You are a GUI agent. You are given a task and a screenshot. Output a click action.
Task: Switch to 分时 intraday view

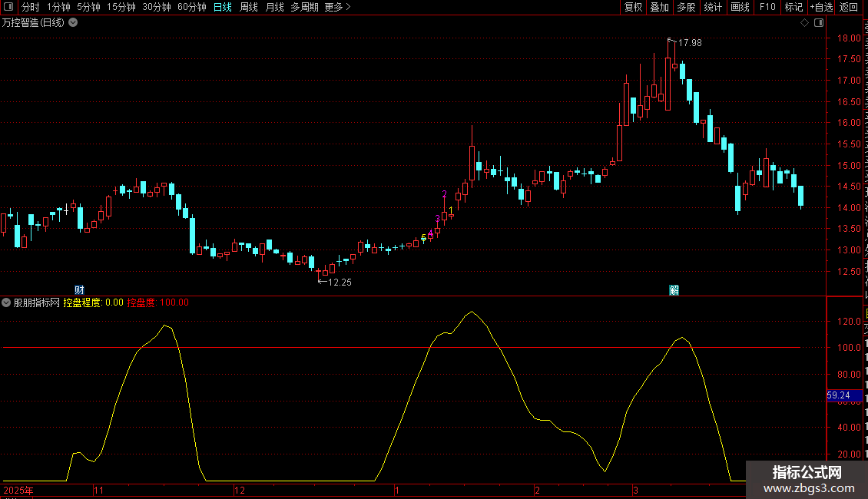[31, 7]
